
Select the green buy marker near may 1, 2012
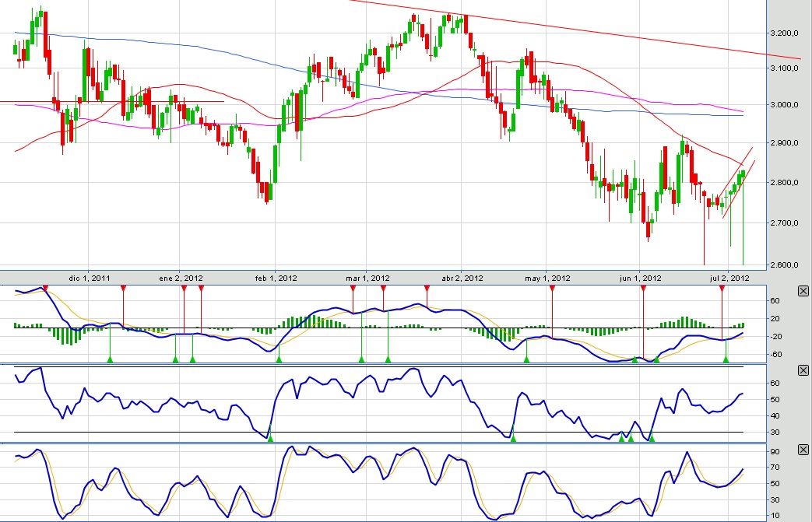[526, 359]
